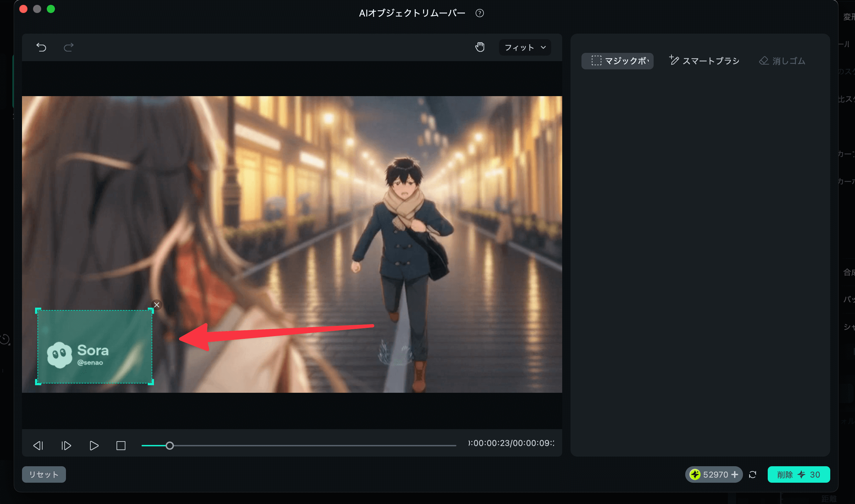This screenshot has height=504, width=855.
Task: Step back one frame
Action: point(38,446)
